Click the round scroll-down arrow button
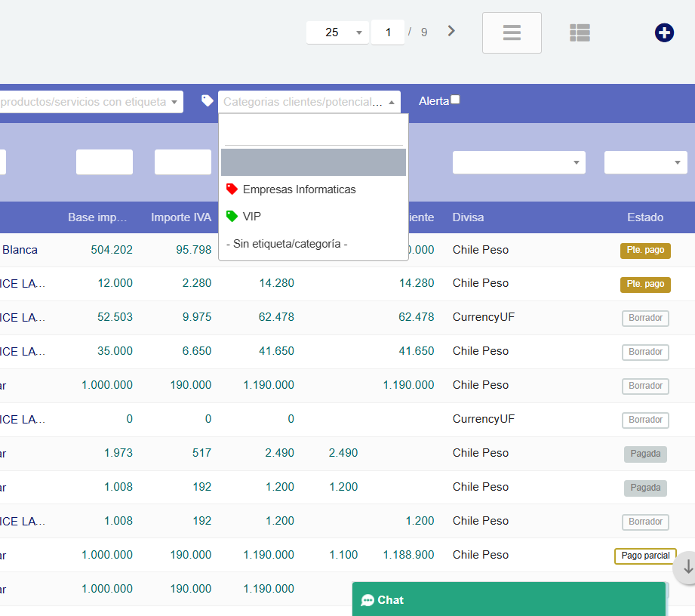 (687, 568)
